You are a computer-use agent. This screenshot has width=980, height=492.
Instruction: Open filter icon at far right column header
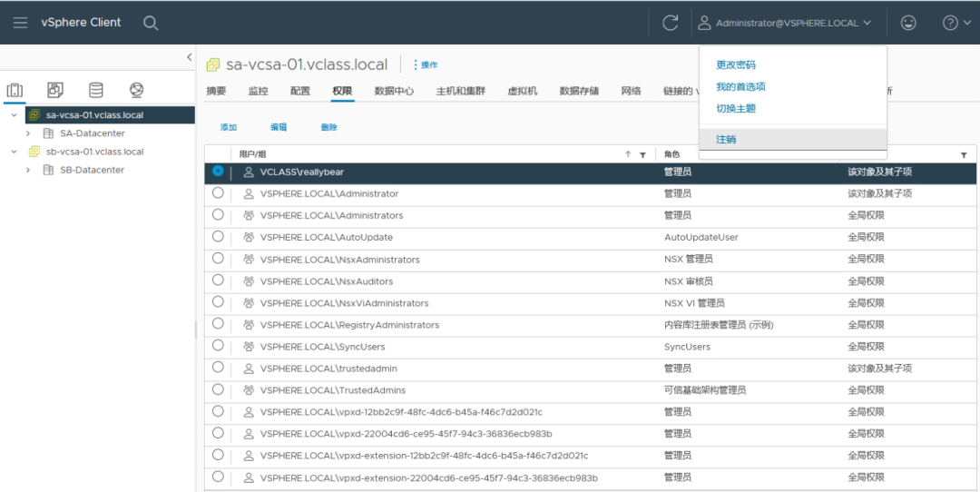(x=964, y=154)
